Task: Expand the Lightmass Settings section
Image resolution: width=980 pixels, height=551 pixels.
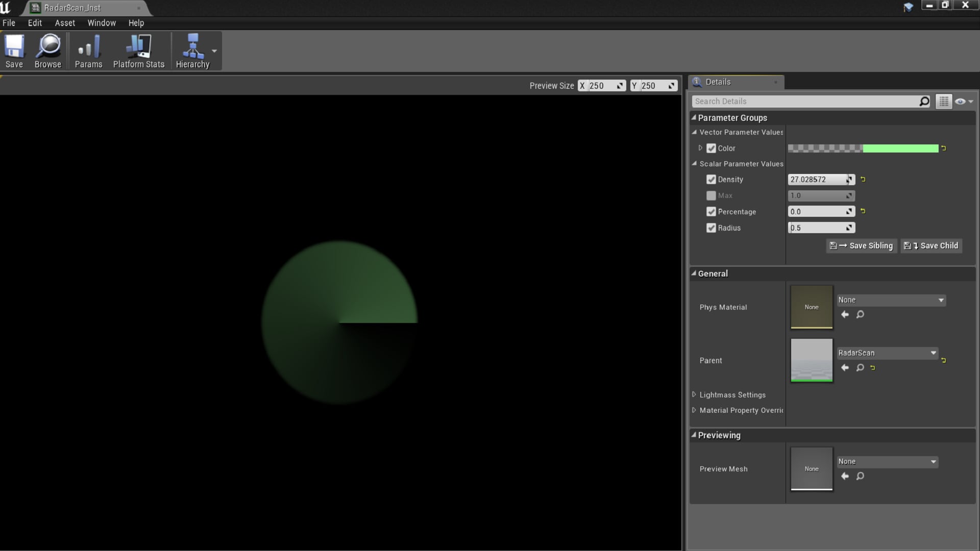Action: click(694, 394)
